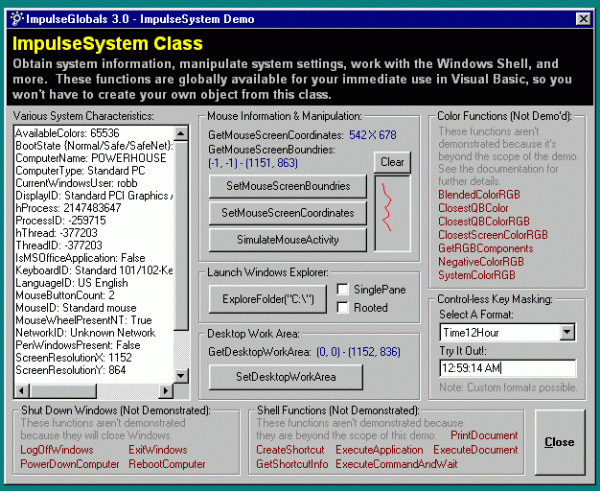Image resolution: width=600 pixels, height=491 pixels.
Task: Click the GetRGBComponents function name
Action: click(486, 248)
